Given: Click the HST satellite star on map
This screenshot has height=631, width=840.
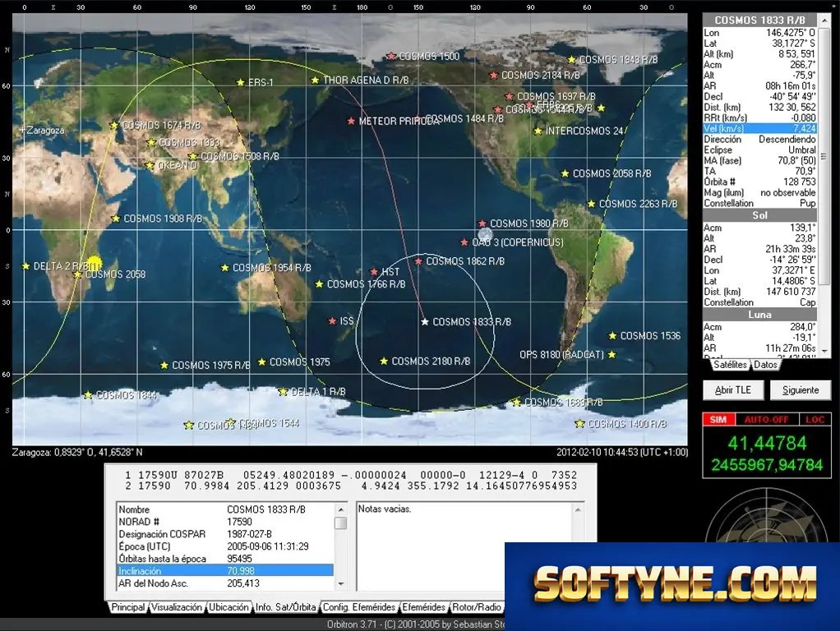Looking at the screenshot, I should pyautogui.click(x=375, y=272).
